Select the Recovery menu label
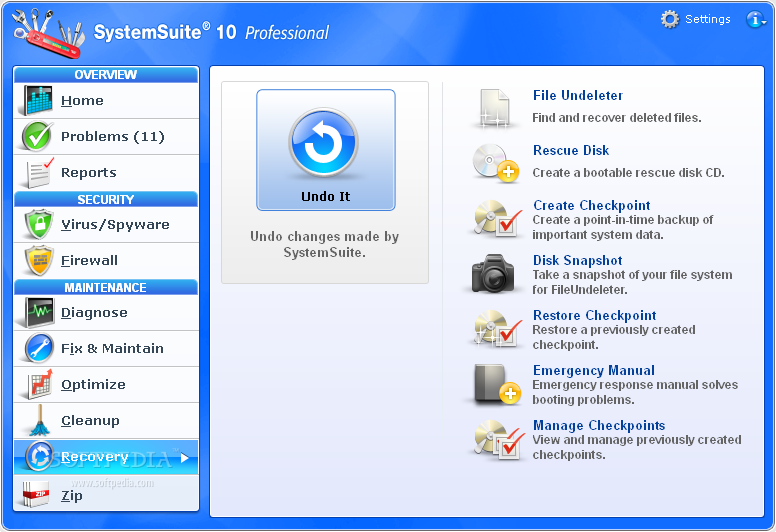Image resolution: width=776 pixels, height=532 pixels. (x=95, y=457)
